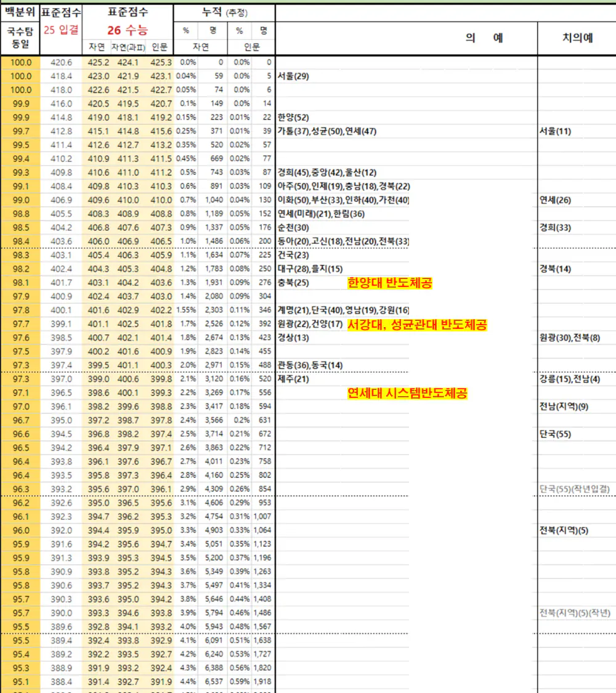
Task: Select the 425.2 자연 score cell
Action: click(x=98, y=62)
